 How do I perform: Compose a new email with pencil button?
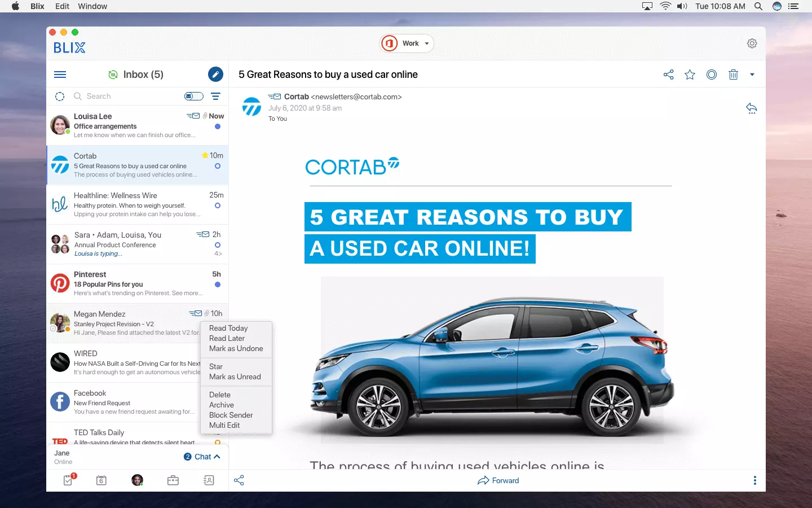point(215,75)
